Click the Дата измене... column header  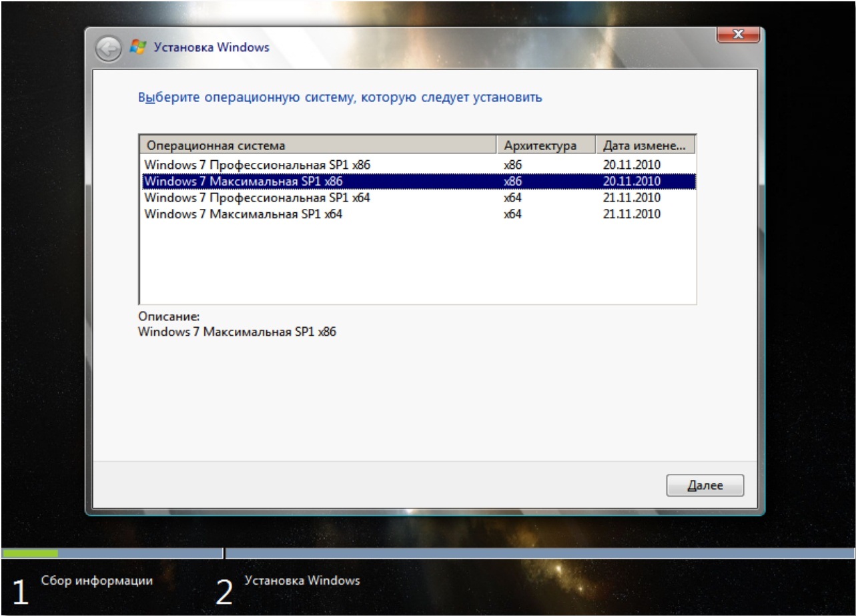coord(645,145)
